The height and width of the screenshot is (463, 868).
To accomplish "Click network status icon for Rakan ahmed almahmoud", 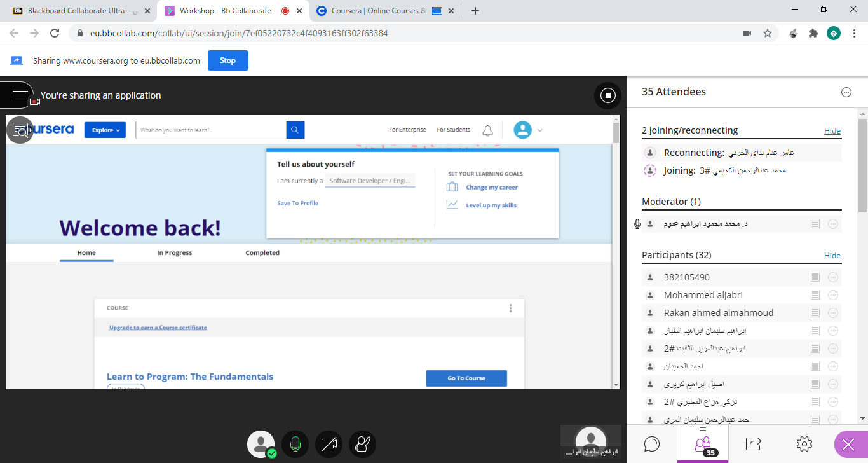I will click(x=815, y=313).
